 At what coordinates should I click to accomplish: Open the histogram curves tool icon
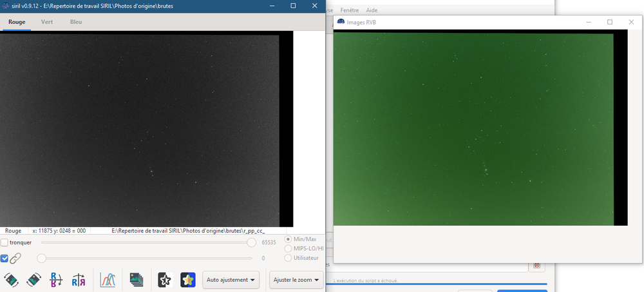[x=108, y=280]
